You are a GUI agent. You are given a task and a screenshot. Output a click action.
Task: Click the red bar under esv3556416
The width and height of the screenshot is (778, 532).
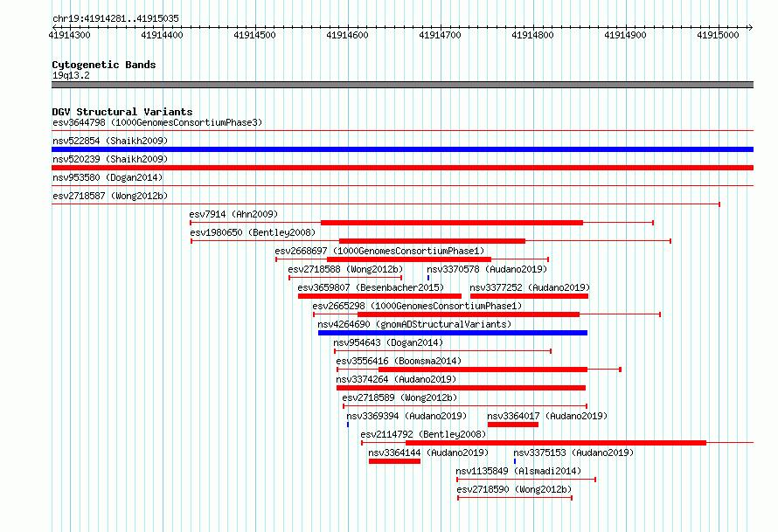pyautogui.click(x=483, y=370)
